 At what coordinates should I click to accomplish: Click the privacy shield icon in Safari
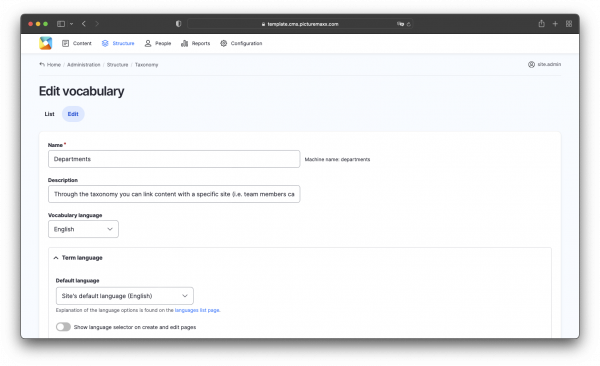click(x=178, y=24)
